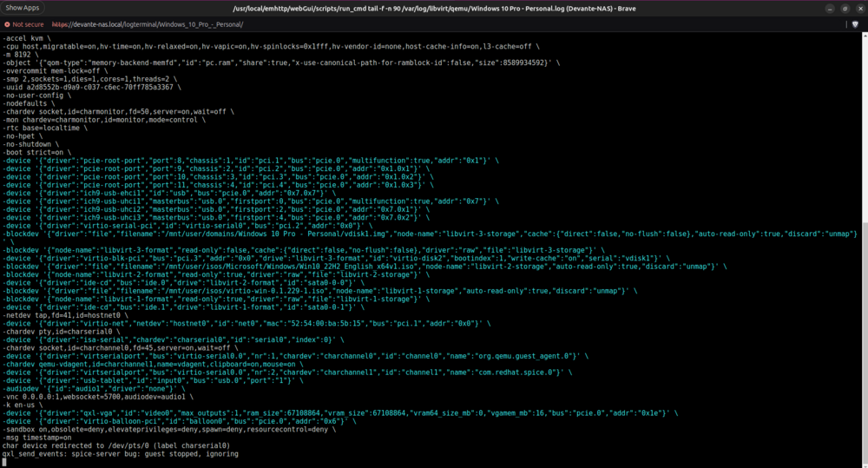
Task: Click the '-netdev tap,fd=41' line
Action: 65,315
